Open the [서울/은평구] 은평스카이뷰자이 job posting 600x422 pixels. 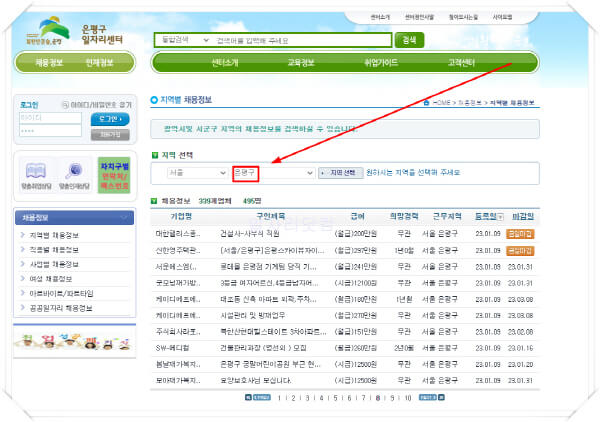272,251
